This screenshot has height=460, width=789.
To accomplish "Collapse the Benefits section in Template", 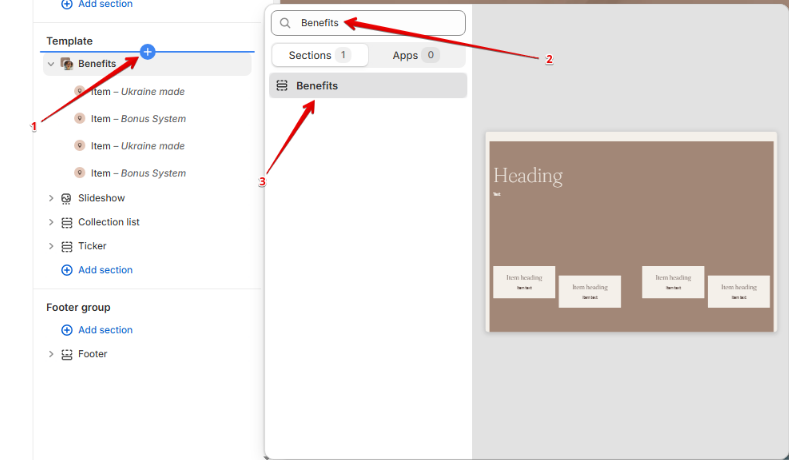I will [x=51, y=64].
